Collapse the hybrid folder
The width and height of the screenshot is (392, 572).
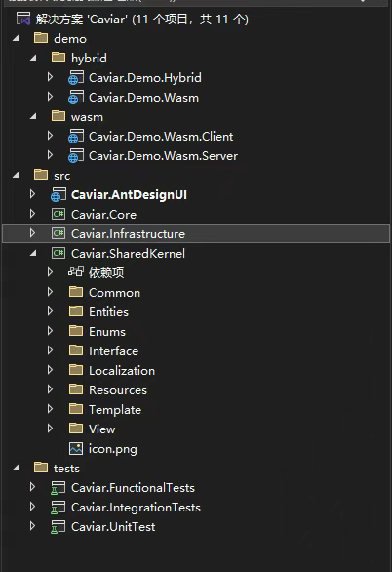click(x=33, y=58)
